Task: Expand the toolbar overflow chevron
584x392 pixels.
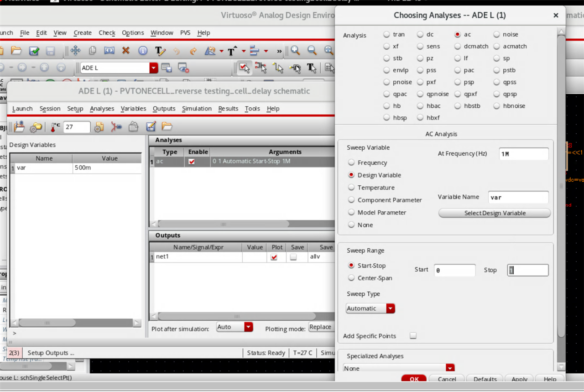Action: click(279, 51)
